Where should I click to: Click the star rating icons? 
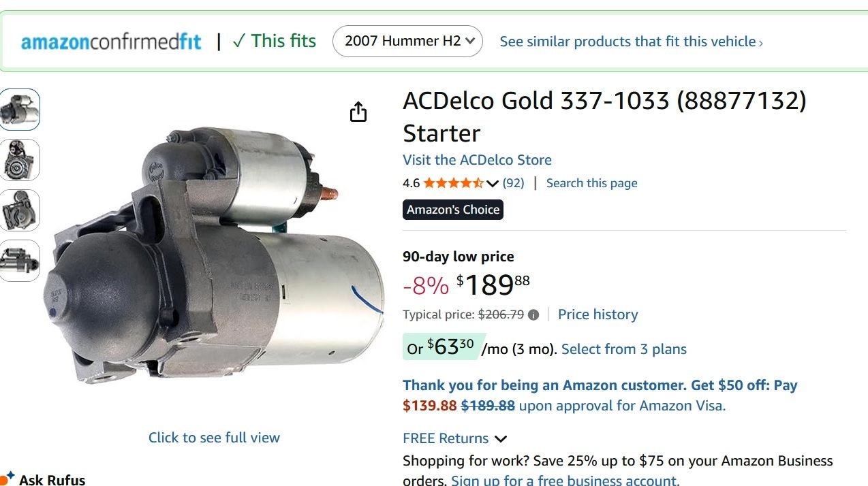453,183
